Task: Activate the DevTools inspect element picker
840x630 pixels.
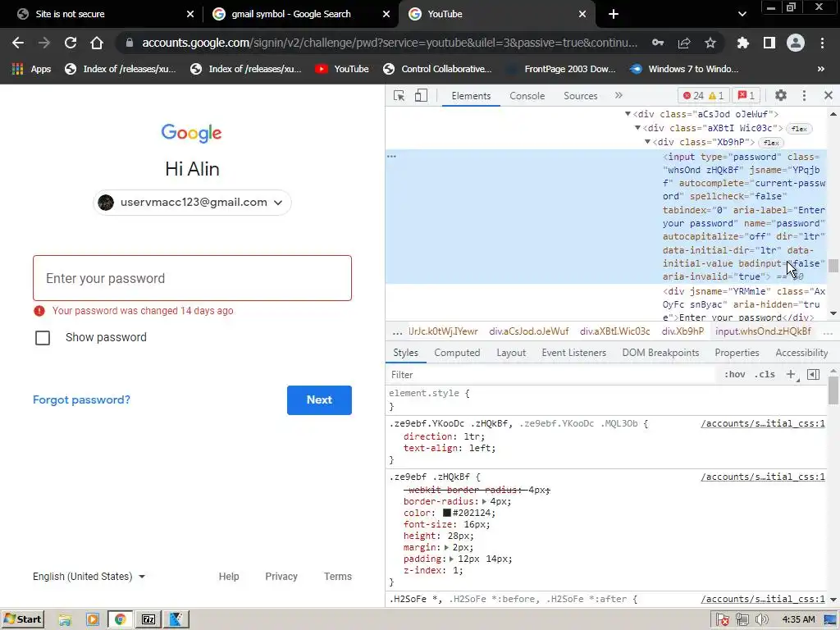Action: (399, 96)
